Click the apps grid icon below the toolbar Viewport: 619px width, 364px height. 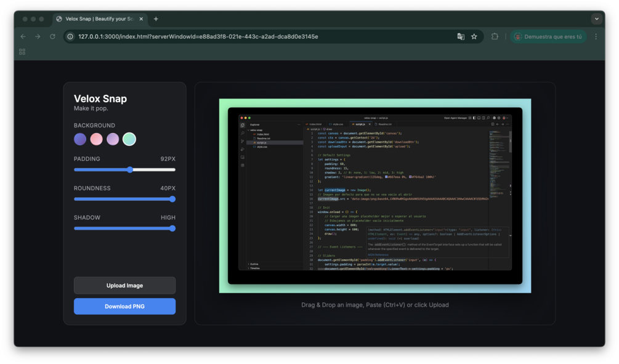click(22, 51)
